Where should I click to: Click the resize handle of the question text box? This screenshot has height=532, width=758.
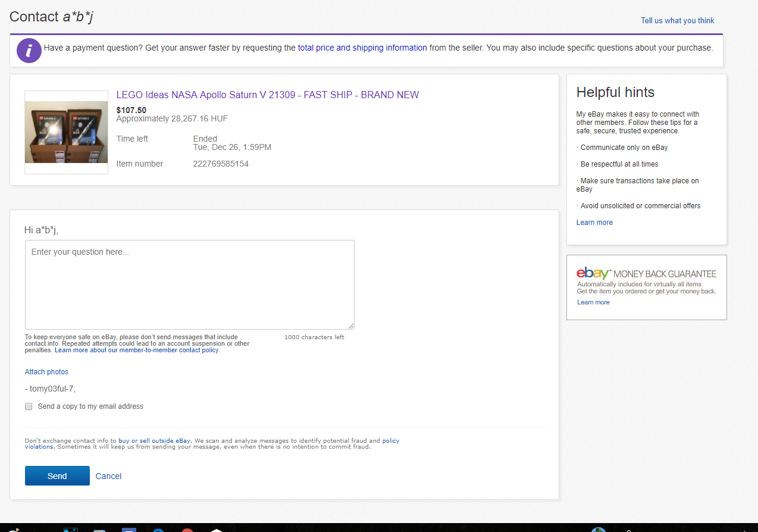(351, 326)
